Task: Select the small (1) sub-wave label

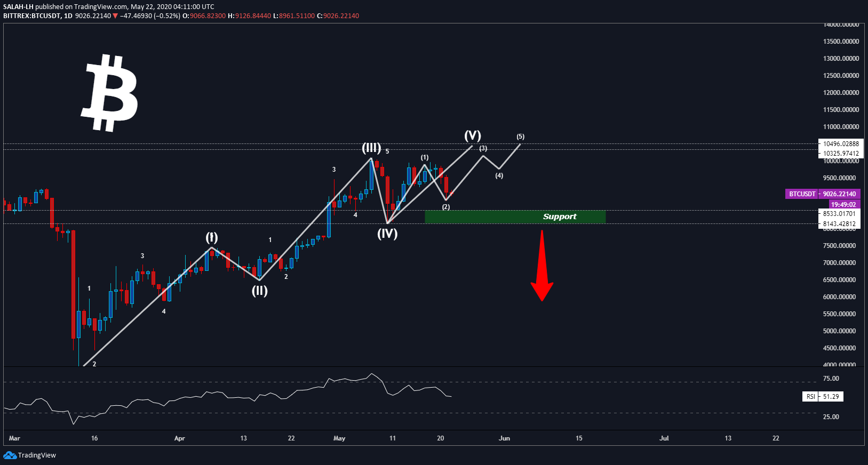Action: coord(425,157)
